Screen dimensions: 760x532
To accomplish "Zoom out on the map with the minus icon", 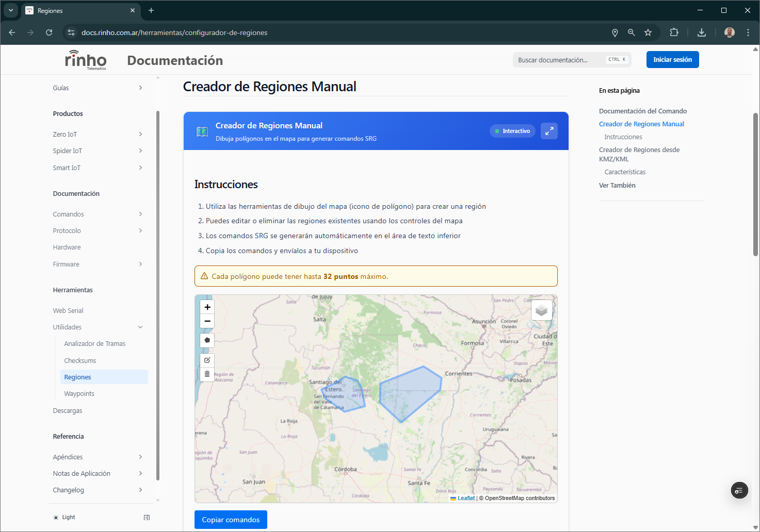I will pyautogui.click(x=207, y=321).
